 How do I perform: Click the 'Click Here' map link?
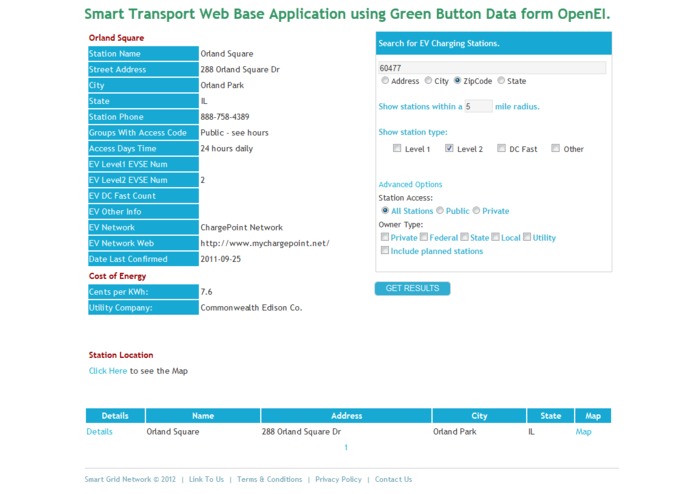point(108,371)
